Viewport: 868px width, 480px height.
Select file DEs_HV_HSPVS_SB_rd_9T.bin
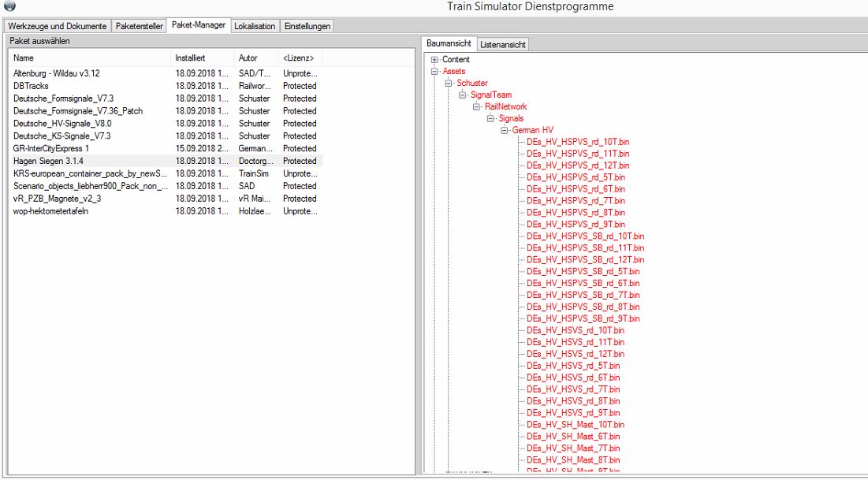tap(583, 319)
